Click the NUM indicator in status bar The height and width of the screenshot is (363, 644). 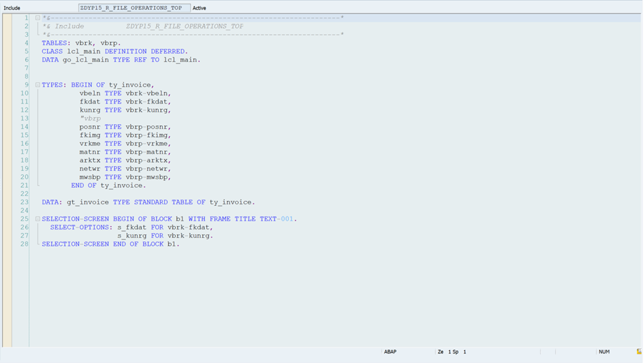604,352
